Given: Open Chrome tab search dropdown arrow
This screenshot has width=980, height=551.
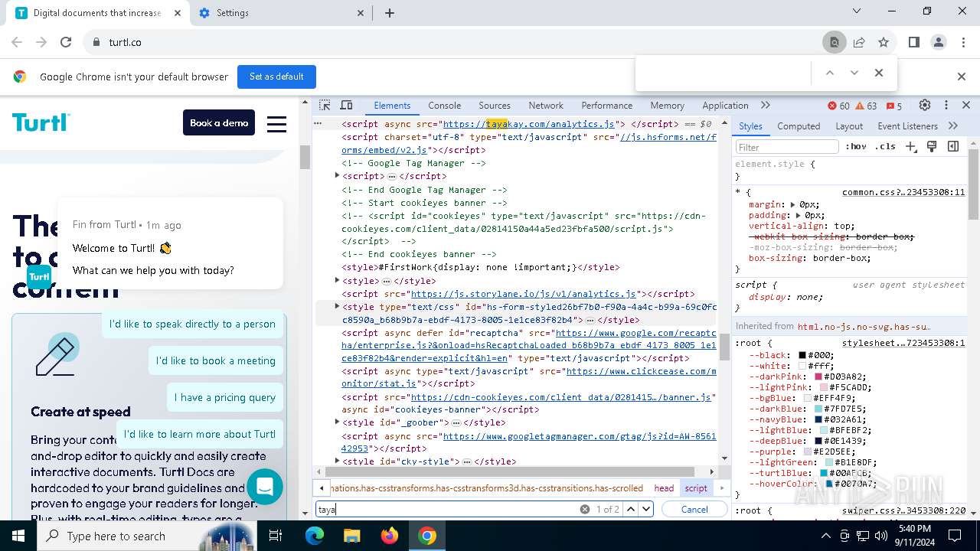Looking at the screenshot, I should click(857, 11).
